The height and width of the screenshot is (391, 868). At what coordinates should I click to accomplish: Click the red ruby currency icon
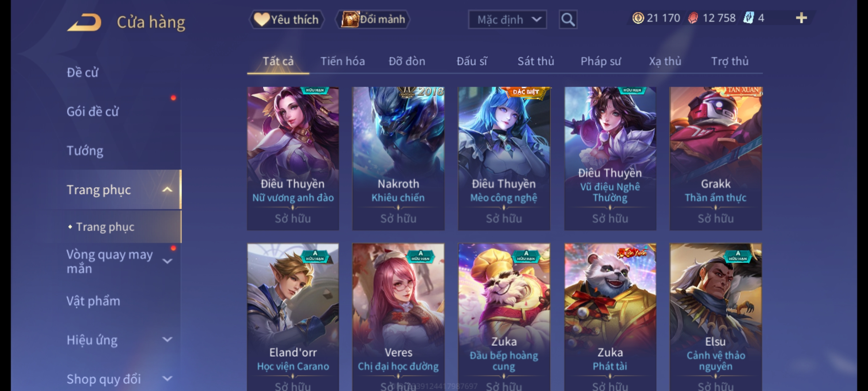(693, 18)
